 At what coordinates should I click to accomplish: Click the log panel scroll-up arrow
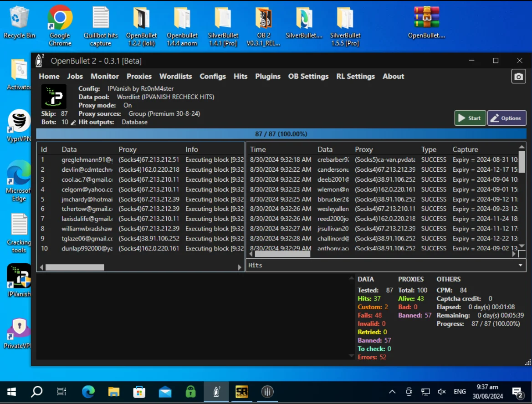click(351, 278)
